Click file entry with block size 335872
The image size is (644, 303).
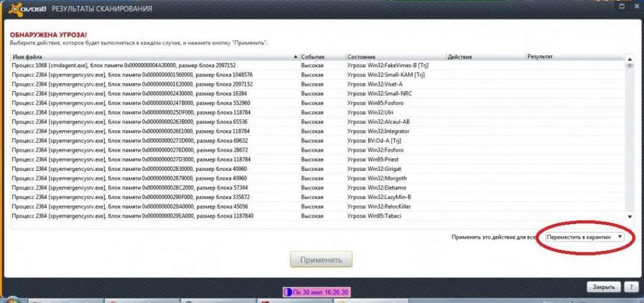(131, 197)
